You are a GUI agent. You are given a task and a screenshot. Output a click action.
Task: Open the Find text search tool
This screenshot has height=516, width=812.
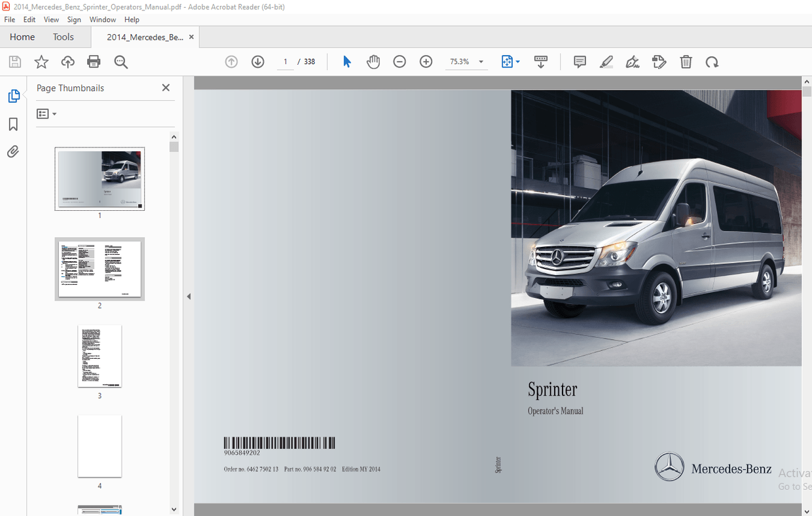point(120,62)
